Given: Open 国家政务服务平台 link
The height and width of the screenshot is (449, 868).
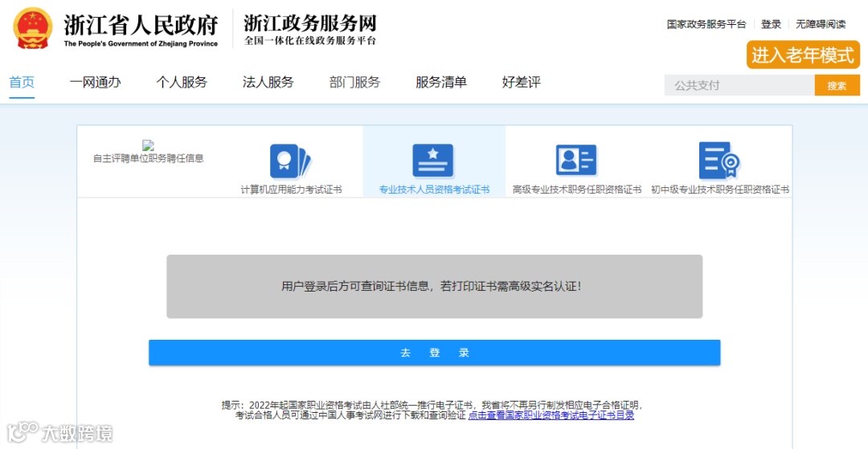Looking at the screenshot, I should tap(706, 24).
